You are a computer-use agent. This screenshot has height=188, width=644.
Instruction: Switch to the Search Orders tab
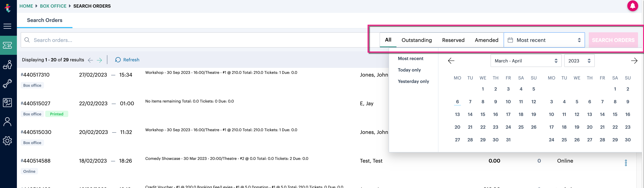point(44,20)
